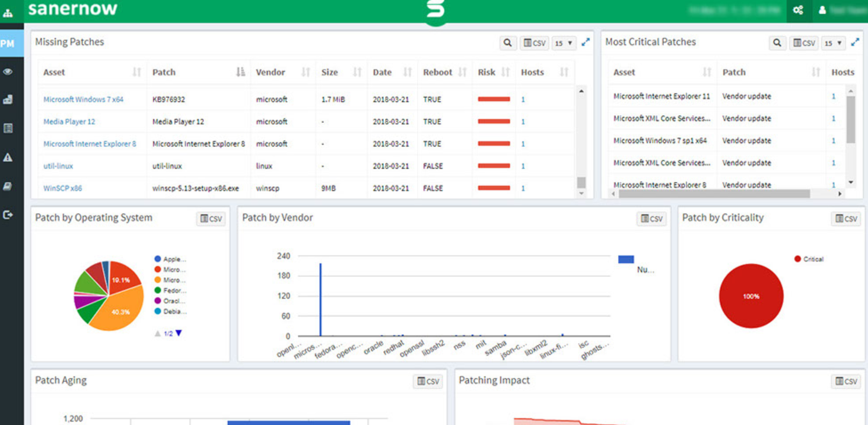Viewport: 868px width, 425px height.
Task: Click the 100% critical pie chart
Action: click(x=751, y=296)
